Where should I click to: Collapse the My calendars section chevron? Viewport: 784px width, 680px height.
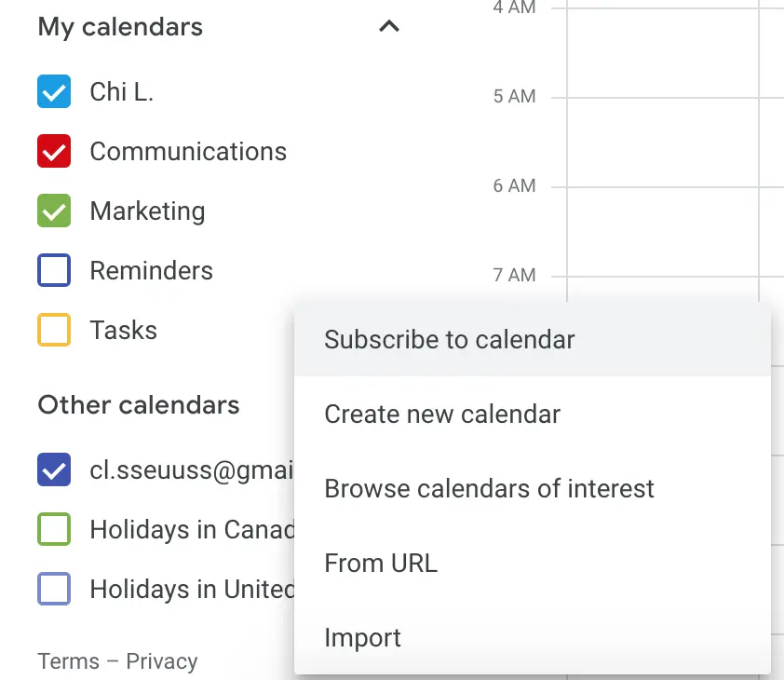coord(389,27)
